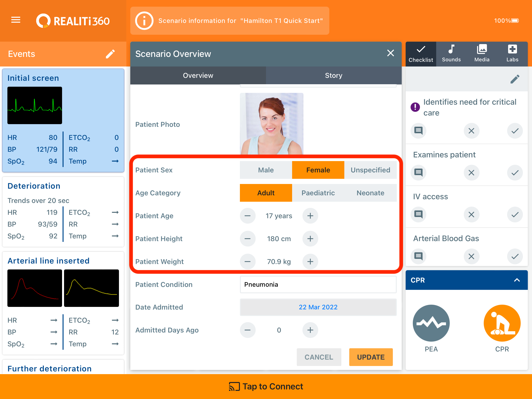Switch to the Story tab

pyautogui.click(x=333, y=75)
